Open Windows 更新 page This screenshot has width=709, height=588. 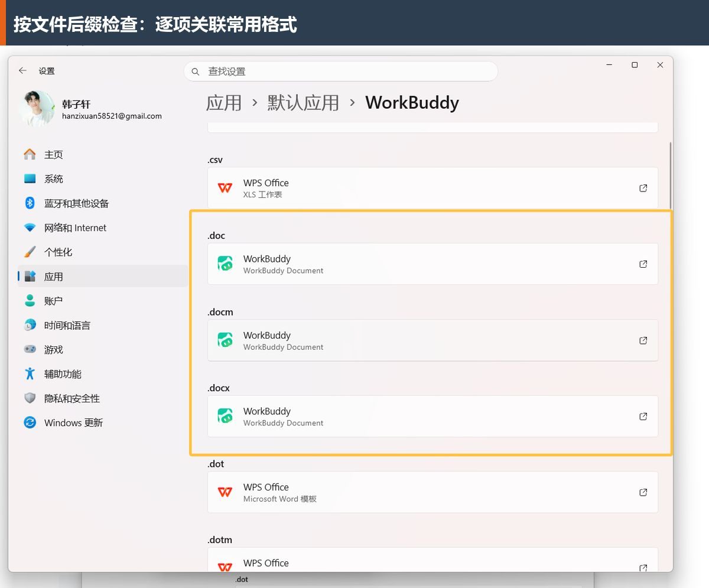103,423
